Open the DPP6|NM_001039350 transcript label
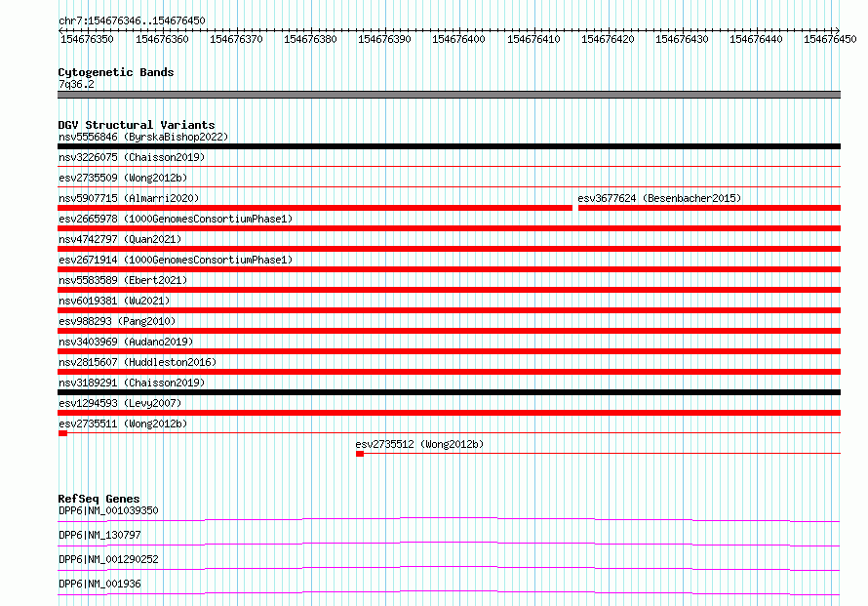 [108, 510]
